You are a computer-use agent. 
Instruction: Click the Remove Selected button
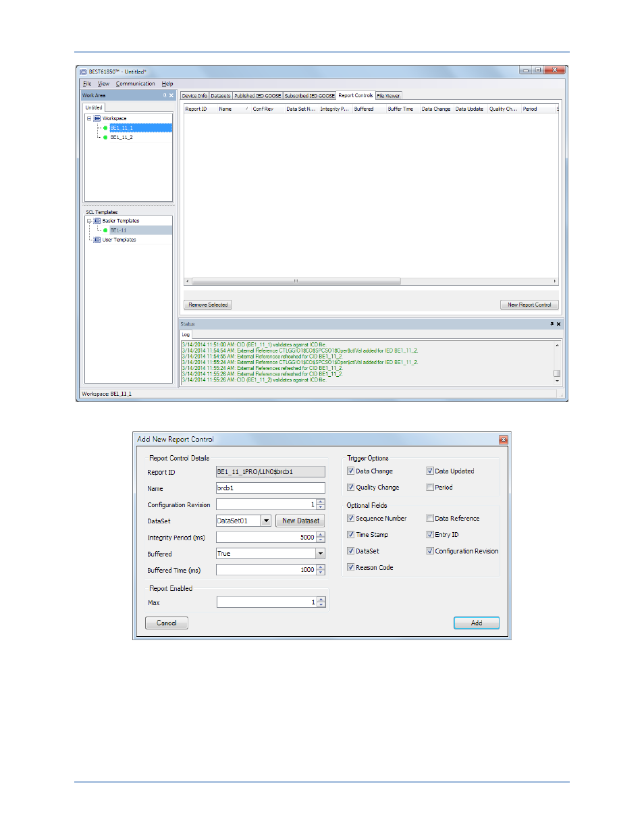coord(208,305)
